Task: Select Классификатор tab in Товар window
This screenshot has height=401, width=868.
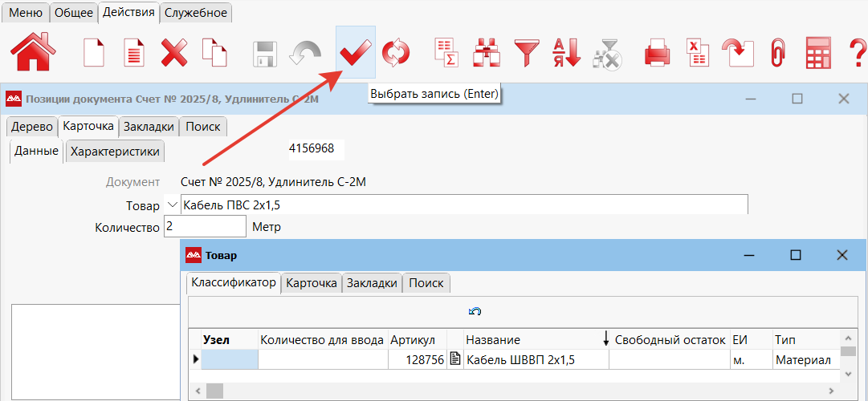Action: pos(234,283)
